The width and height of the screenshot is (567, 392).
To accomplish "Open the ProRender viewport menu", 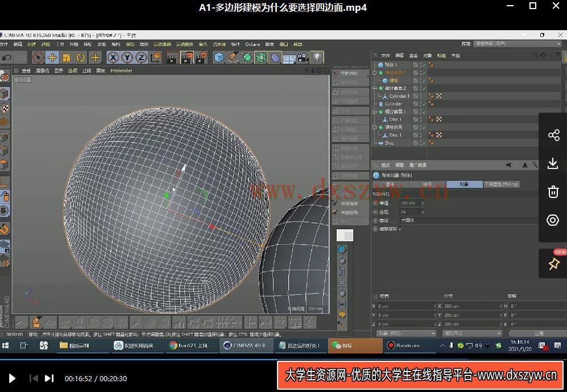I will pos(121,71).
